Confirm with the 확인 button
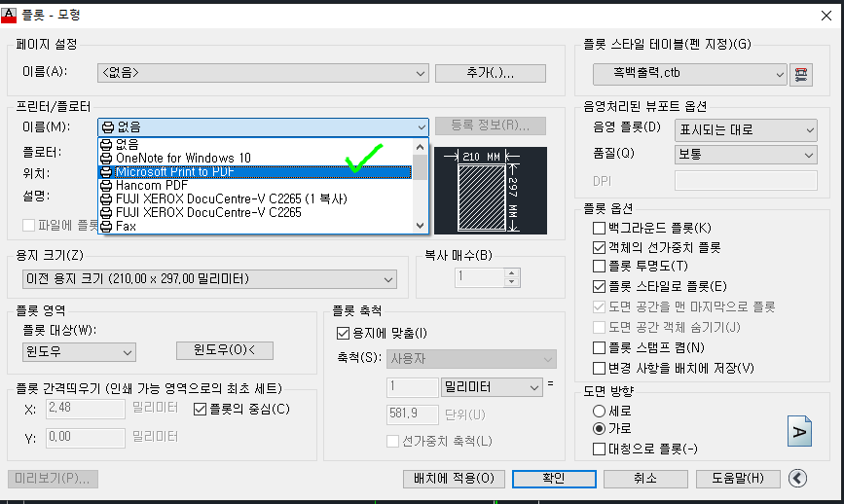Image resolution: width=844 pixels, height=504 pixels. click(554, 479)
